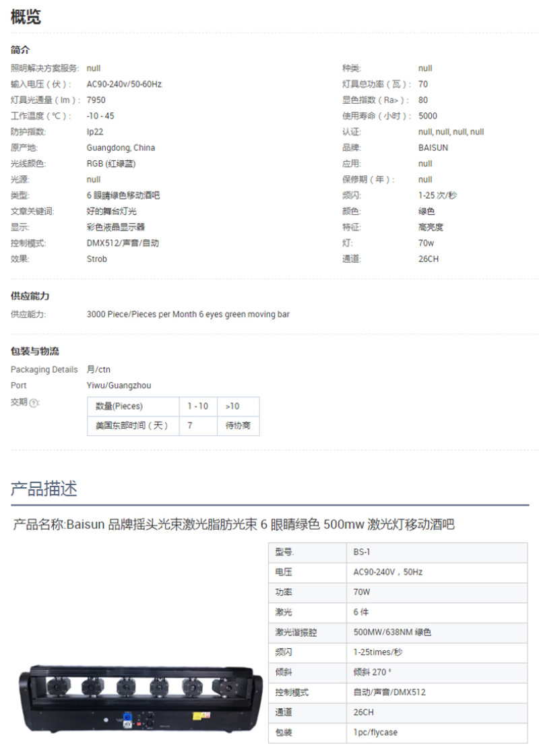This screenshot has width=539, height=756.
Task: Click the 简介 section heading
Action: [x=20, y=50]
